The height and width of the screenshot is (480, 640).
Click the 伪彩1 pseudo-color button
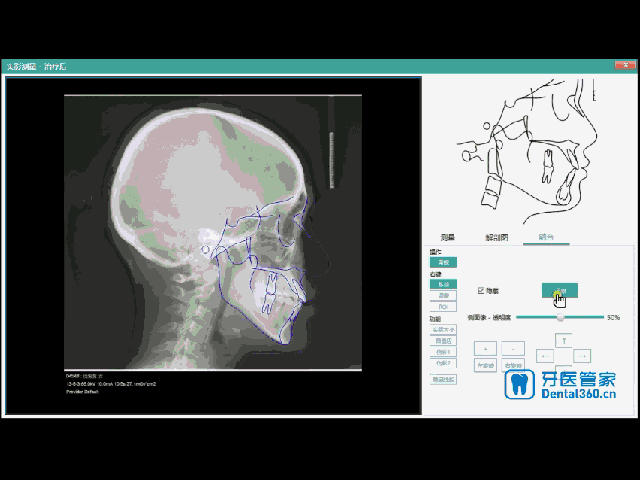tap(443, 352)
